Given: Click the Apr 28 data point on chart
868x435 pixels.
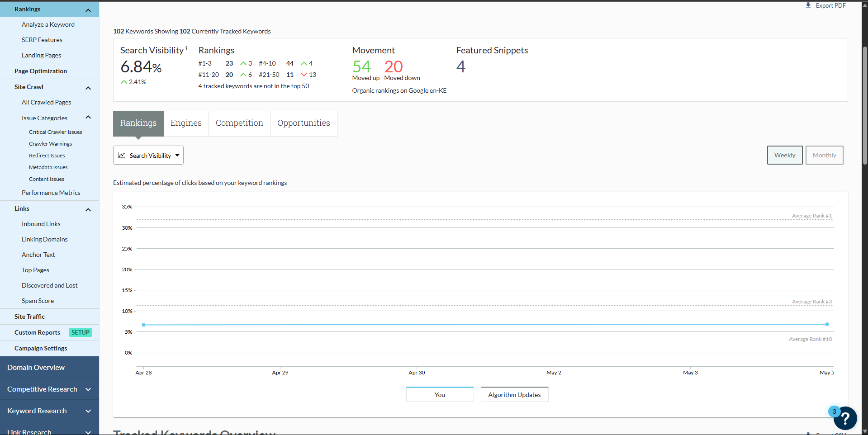Looking at the screenshot, I should (144, 325).
